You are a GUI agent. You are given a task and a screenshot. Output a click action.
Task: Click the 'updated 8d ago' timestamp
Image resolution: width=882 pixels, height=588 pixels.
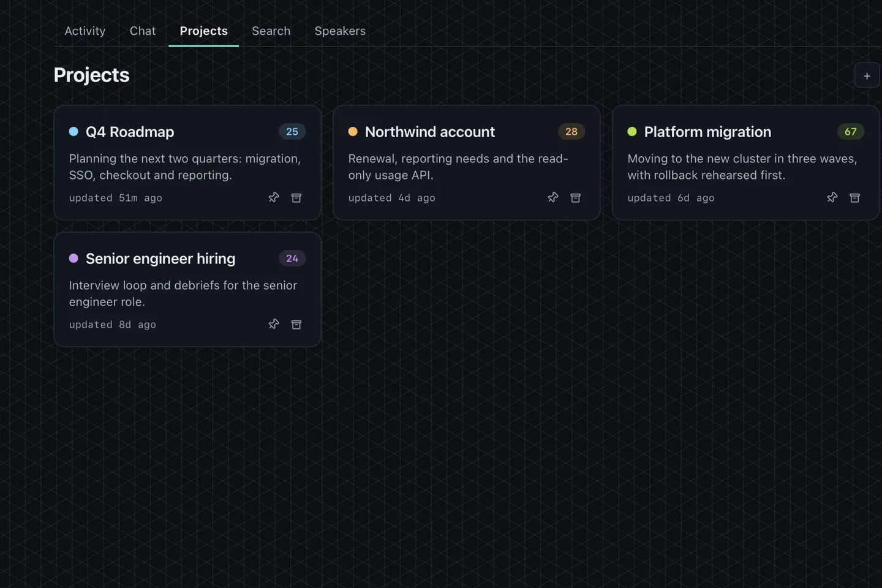pos(113,325)
